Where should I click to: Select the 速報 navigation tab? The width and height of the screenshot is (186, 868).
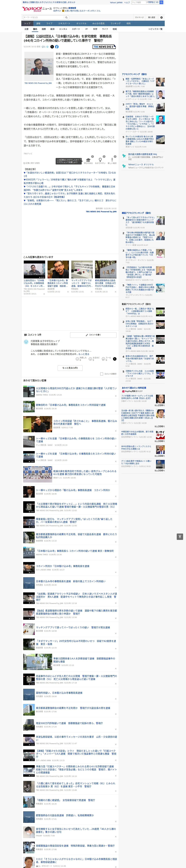[x=38, y=24]
